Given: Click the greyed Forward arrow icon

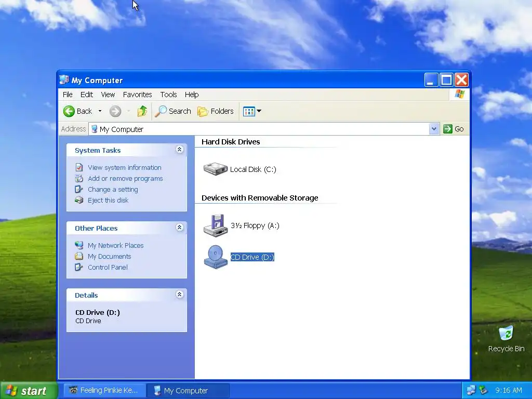Looking at the screenshot, I should click(x=115, y=111).
